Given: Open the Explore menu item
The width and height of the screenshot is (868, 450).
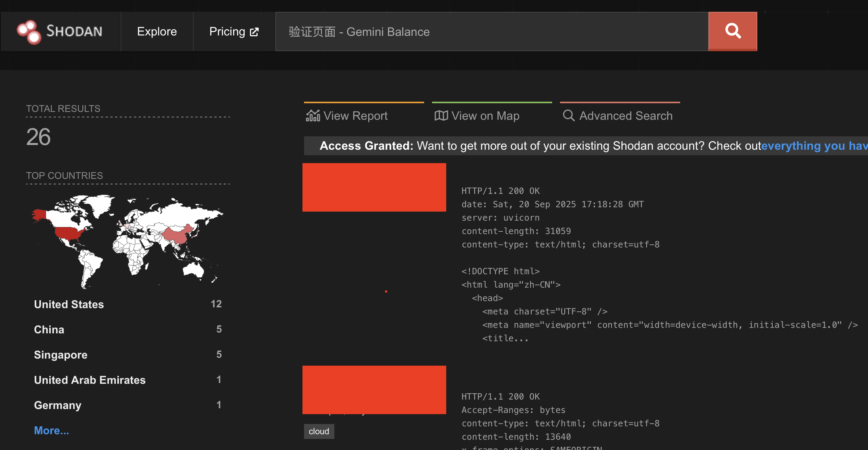Looking at the screenshot, I should (157, 32).
